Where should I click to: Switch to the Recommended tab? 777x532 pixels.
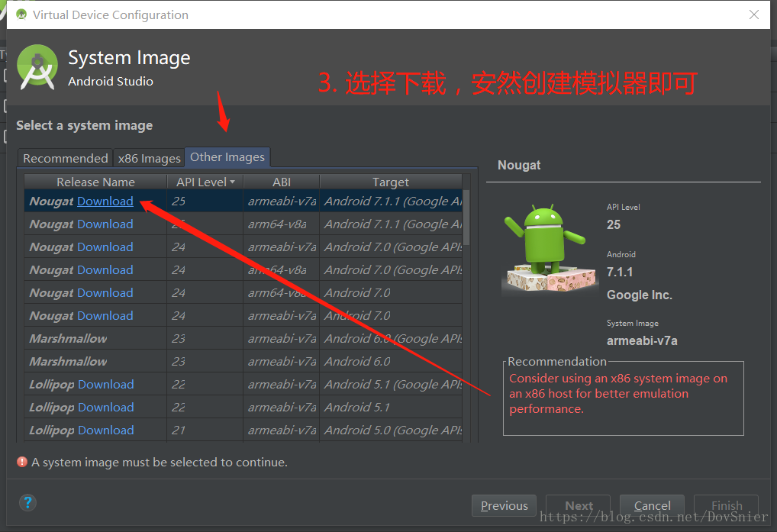click(x=66, y=158)
